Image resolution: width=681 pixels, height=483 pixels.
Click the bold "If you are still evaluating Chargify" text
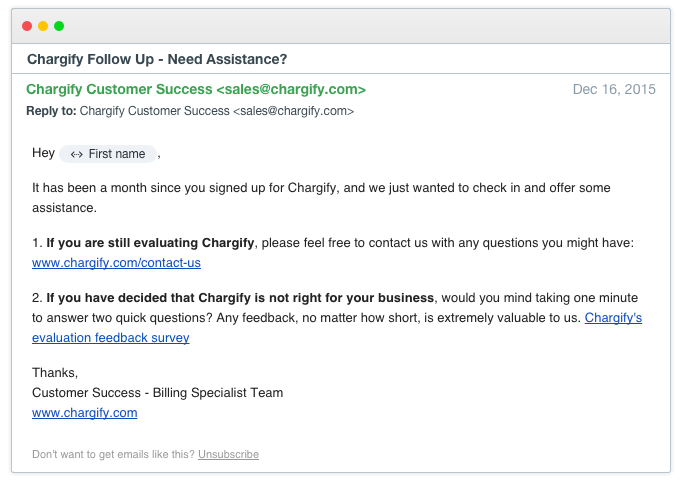(150, 242)
